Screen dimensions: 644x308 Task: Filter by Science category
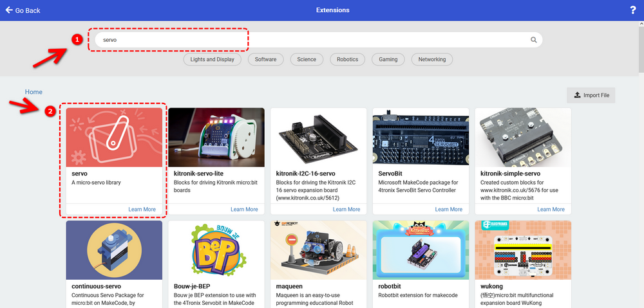click(307, 59)
